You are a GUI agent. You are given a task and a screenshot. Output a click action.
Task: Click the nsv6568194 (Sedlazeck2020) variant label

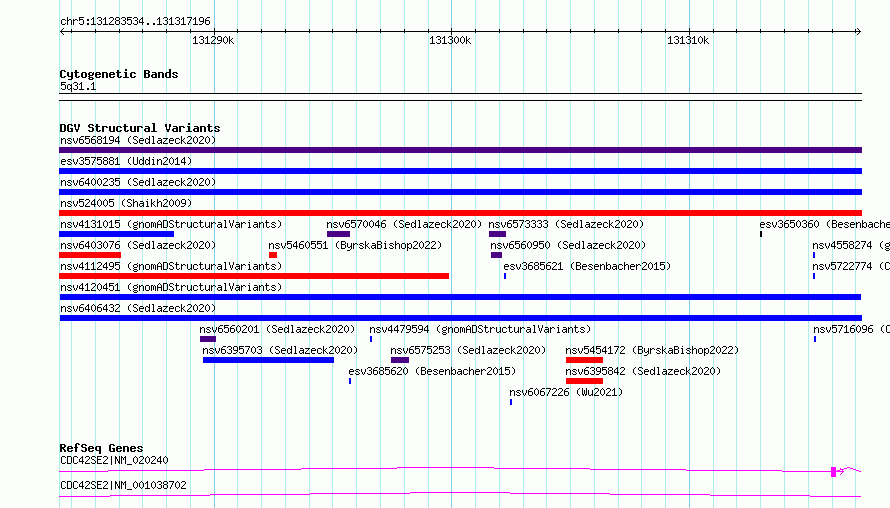(138, 140)
